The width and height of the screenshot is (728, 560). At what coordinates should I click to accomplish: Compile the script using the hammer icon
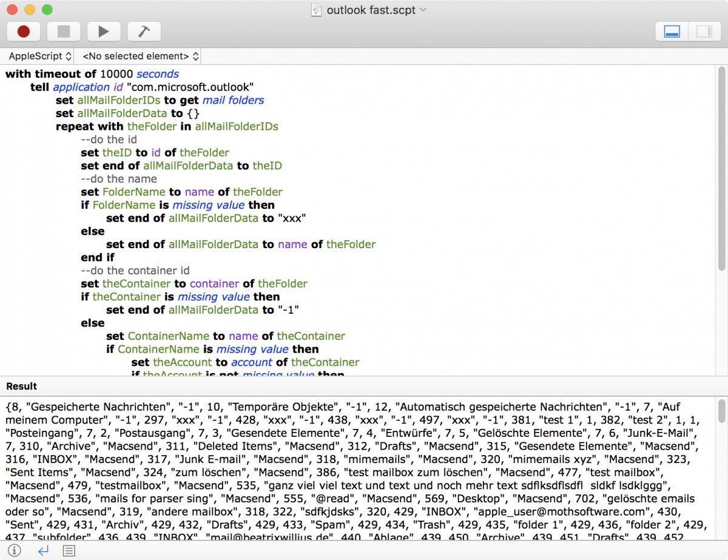pyautogui.click(x=144, y=32)
